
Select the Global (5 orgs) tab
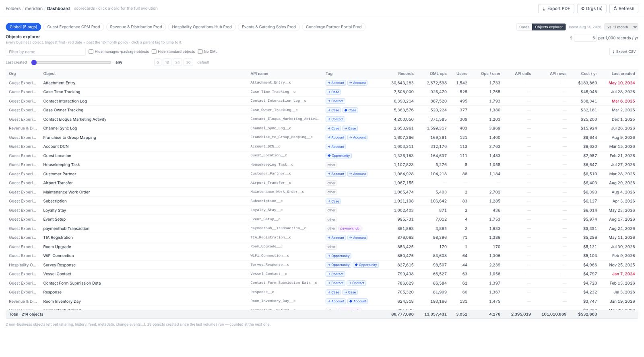click(x=23, y=27)
